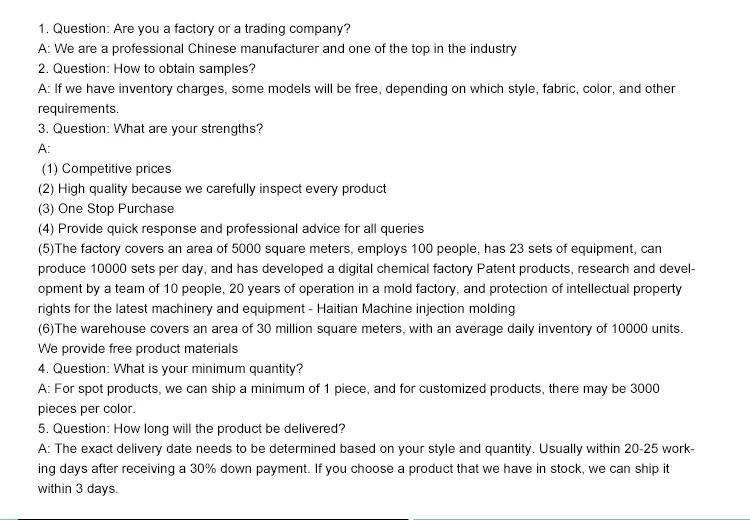Click the 'within 3 days.' text

coord(78,488)
